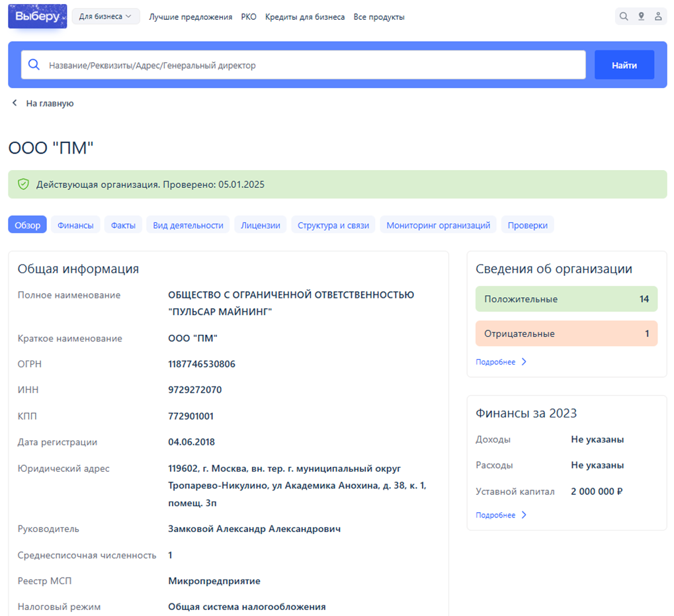Click the green shield status icon
The image size is (674, 616).
(x=23, y=185)
